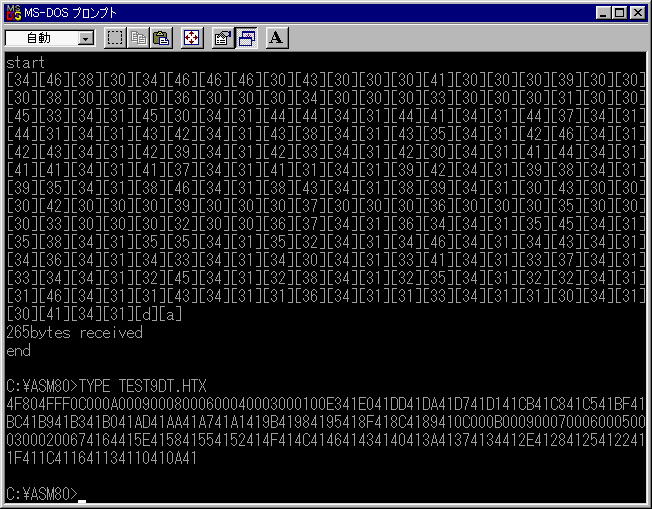Minimize the MS-DOS prompt window

(602, 13)
